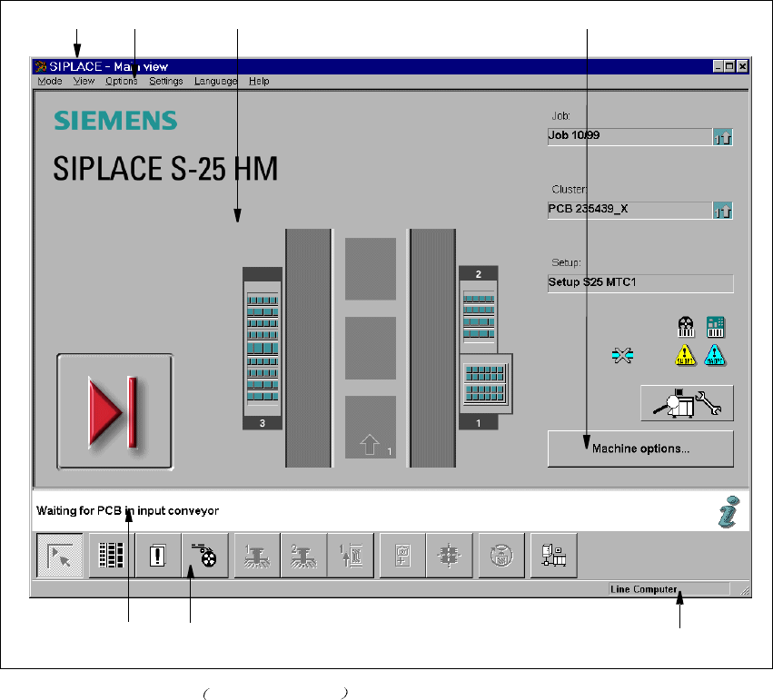Viewport: 773px width, 700px height.
Task: Open the feeder table grid toolbar icon
Action: coord(111,555)
